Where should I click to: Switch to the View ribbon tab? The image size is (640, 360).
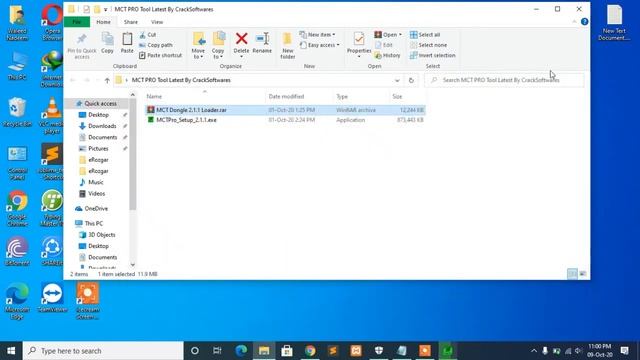point(157,22)
